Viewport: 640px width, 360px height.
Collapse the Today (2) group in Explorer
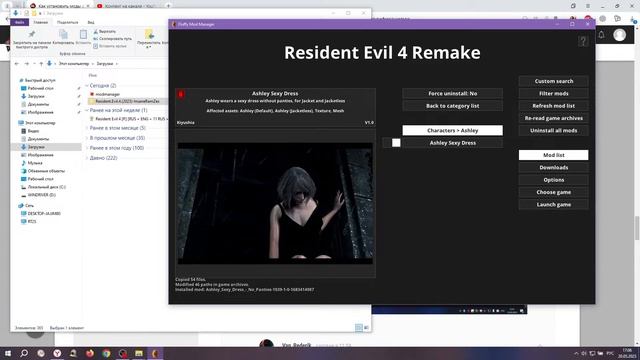pos(87,86)
